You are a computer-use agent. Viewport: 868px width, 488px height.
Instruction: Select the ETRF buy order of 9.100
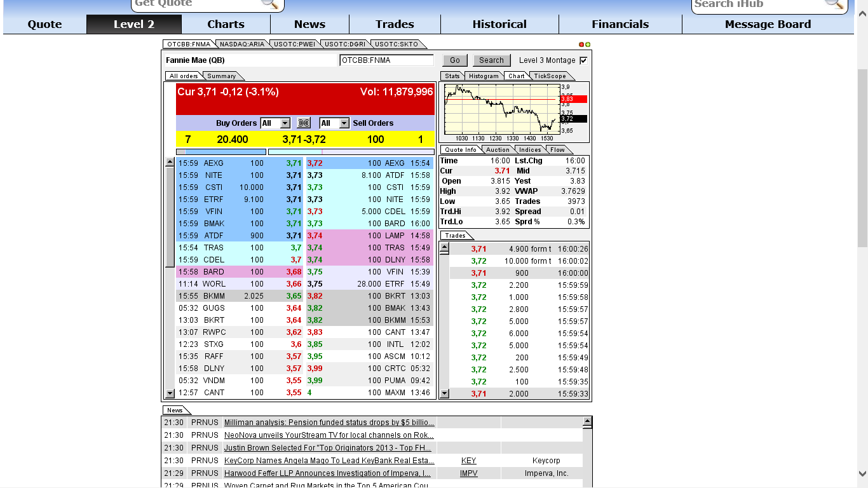coord(240,200)
